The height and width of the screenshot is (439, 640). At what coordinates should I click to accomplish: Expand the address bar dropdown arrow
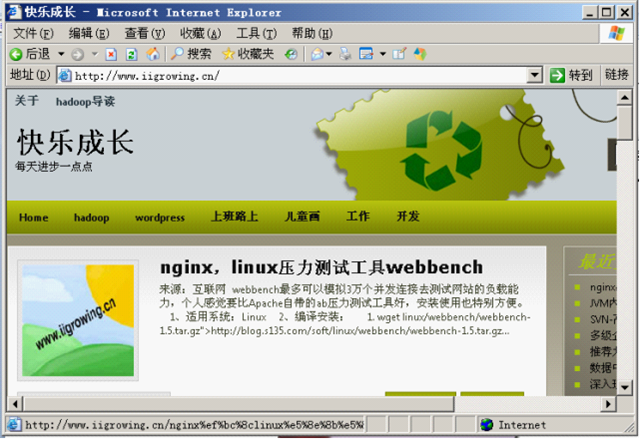tap(534, 76)
